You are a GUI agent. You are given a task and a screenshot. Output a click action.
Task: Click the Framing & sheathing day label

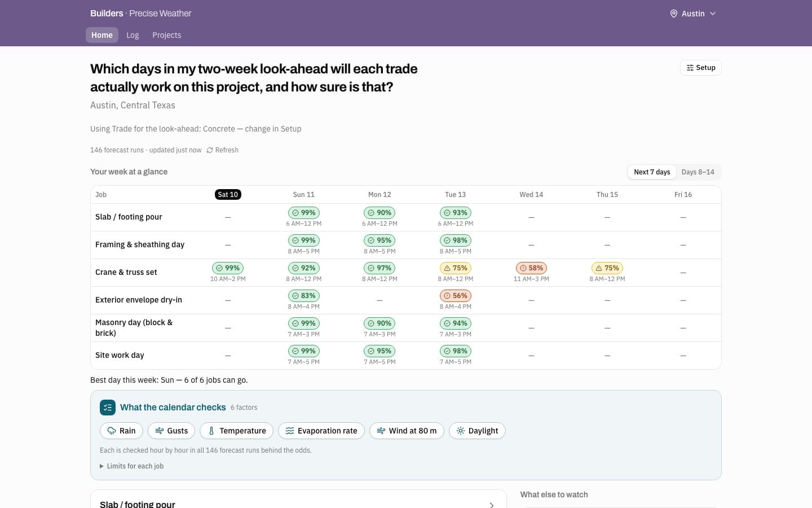(140, 244)
